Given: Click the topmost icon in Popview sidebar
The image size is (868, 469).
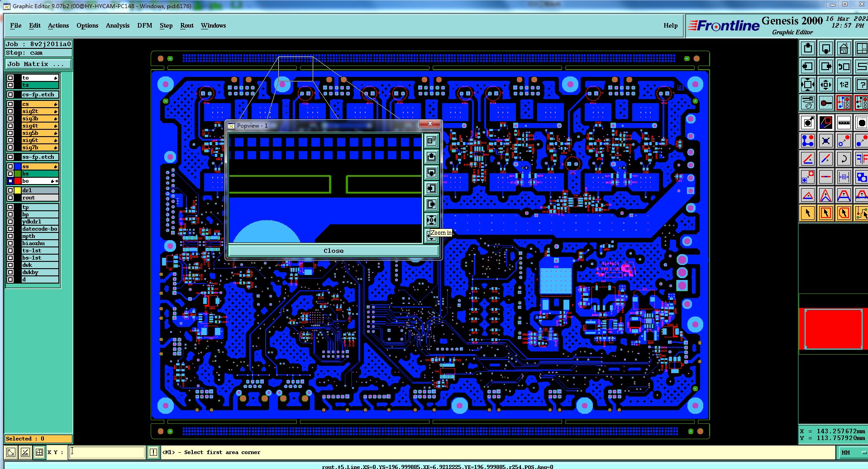Looking at the screenshot, I should pos(431,141).
